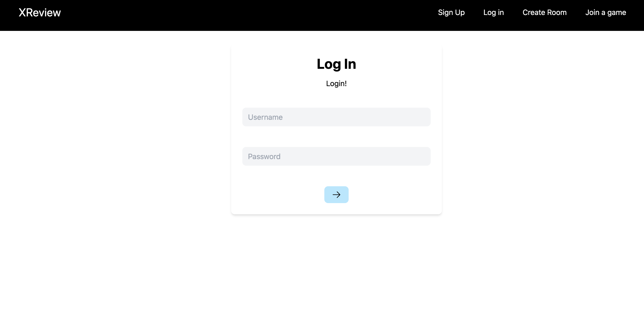Focus the Username input field
The image size is (644, 336).
(x=336, y=117)
